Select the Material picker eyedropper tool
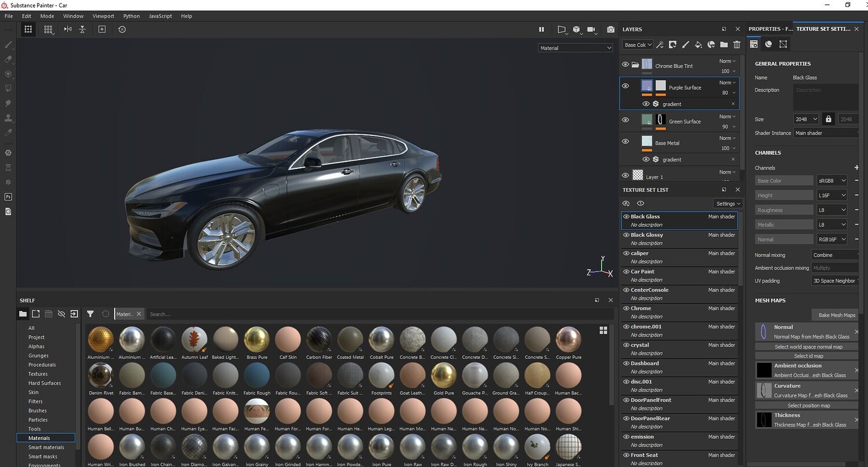868x467 pixels. click(8, 133)
